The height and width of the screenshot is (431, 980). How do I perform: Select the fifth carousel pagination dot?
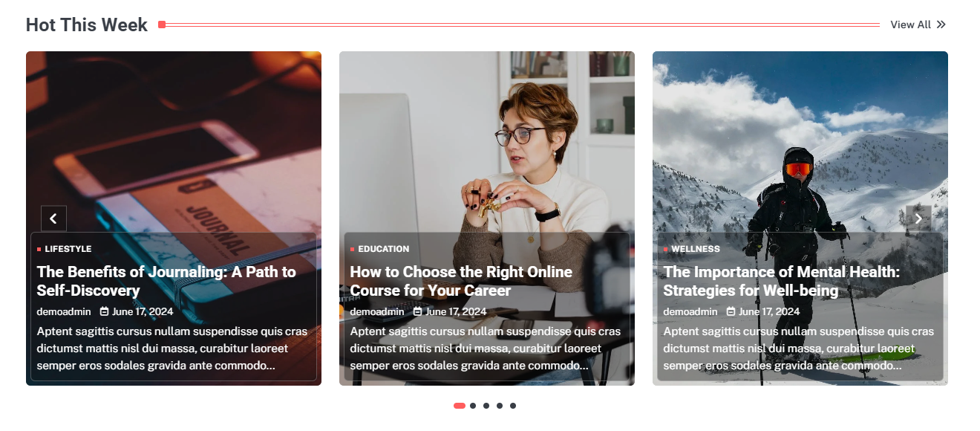[x=513, y=406]
